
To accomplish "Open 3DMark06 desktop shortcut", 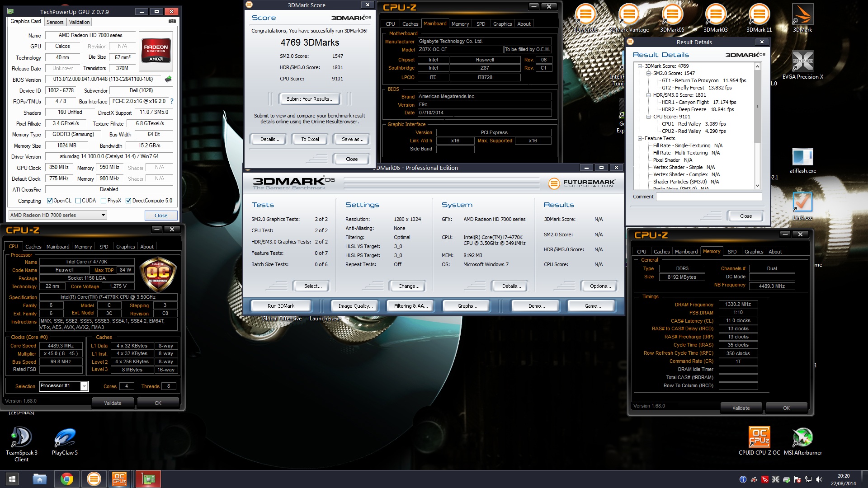I will 585,18.
